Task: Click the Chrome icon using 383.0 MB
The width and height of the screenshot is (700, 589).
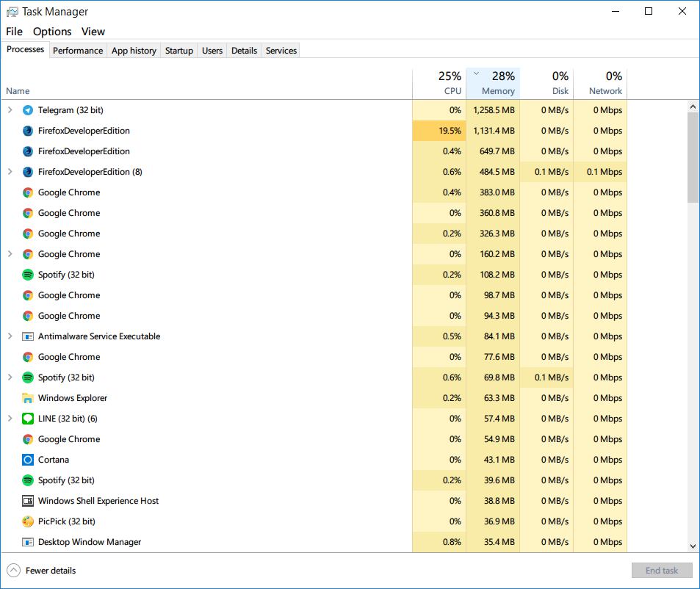Action: (x=28, y=192)
